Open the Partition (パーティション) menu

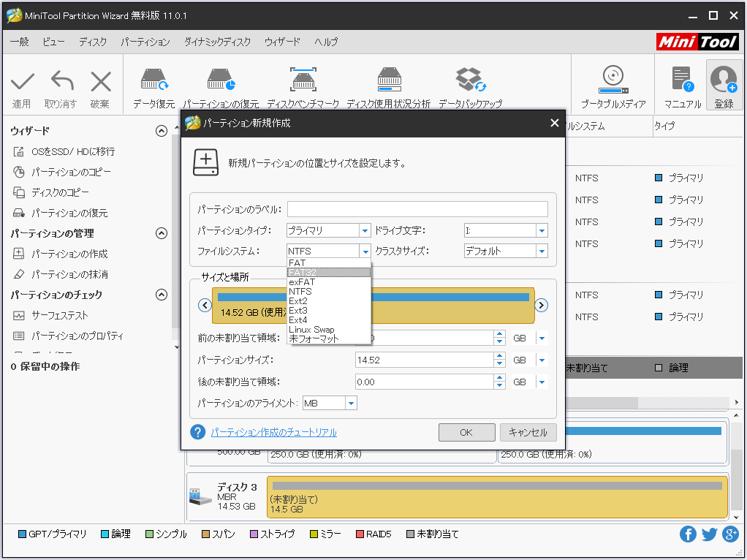click(x=145, y=42)
